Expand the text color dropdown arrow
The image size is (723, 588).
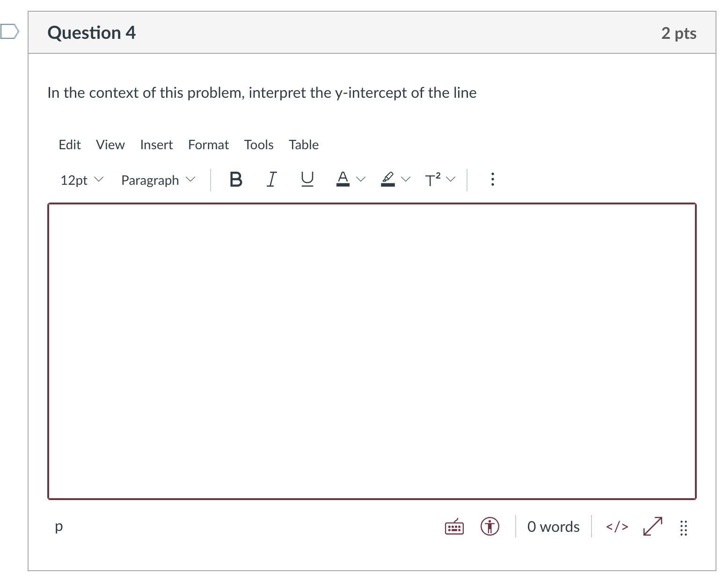click(361, 180)
